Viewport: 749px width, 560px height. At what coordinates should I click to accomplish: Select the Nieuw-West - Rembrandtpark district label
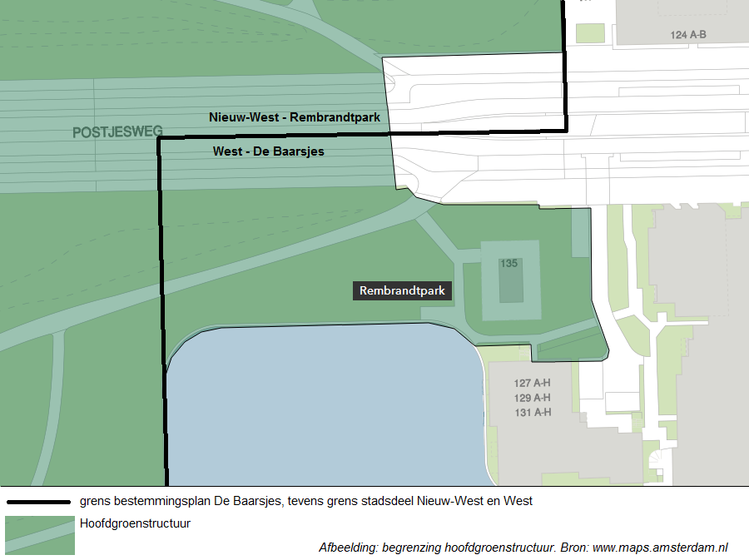click(294, 117)
